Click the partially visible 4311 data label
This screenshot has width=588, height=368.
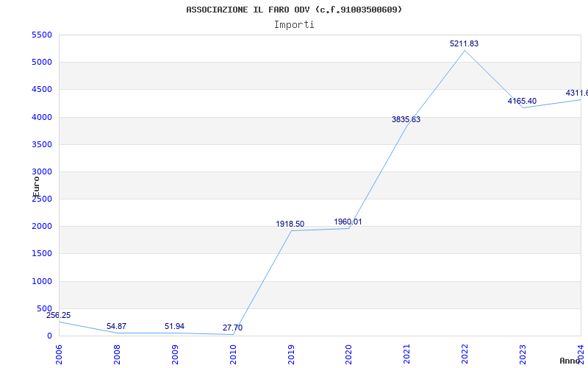[577, 93]
